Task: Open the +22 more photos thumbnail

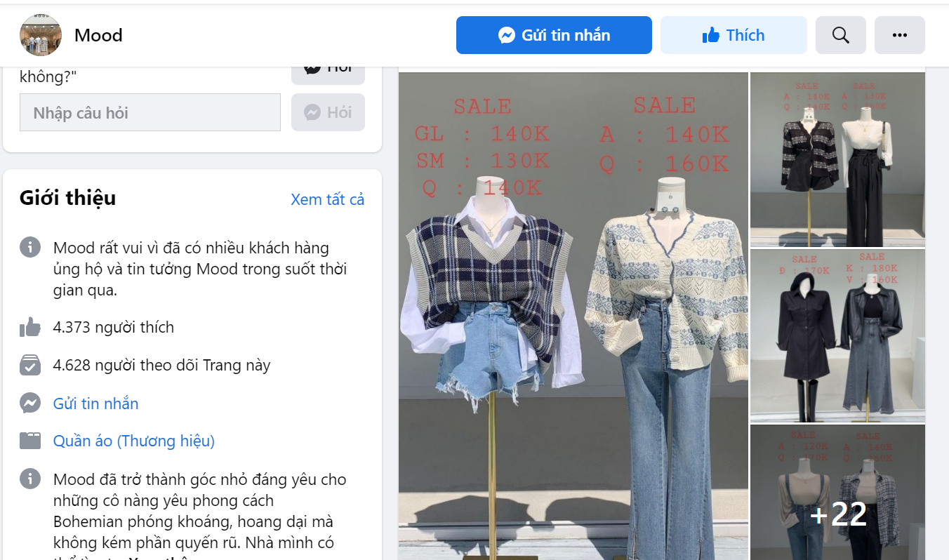Action: 837,492
